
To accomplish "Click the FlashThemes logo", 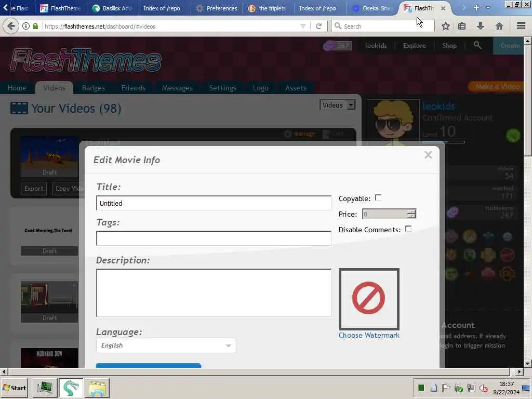I will point(86,60).
